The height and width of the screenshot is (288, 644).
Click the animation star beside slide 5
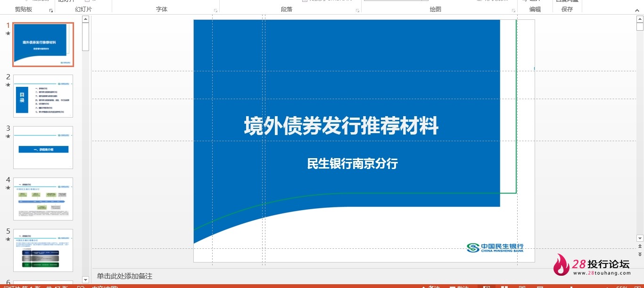(8, 239)
